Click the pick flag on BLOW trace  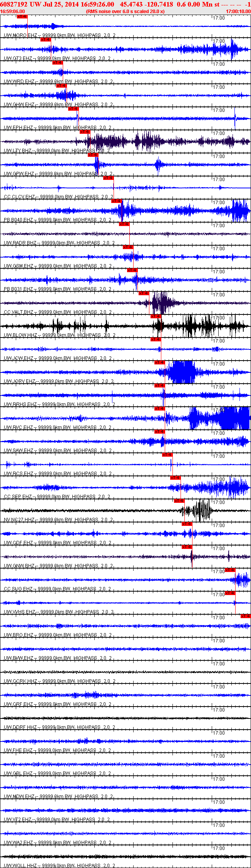tap(156, 316)
